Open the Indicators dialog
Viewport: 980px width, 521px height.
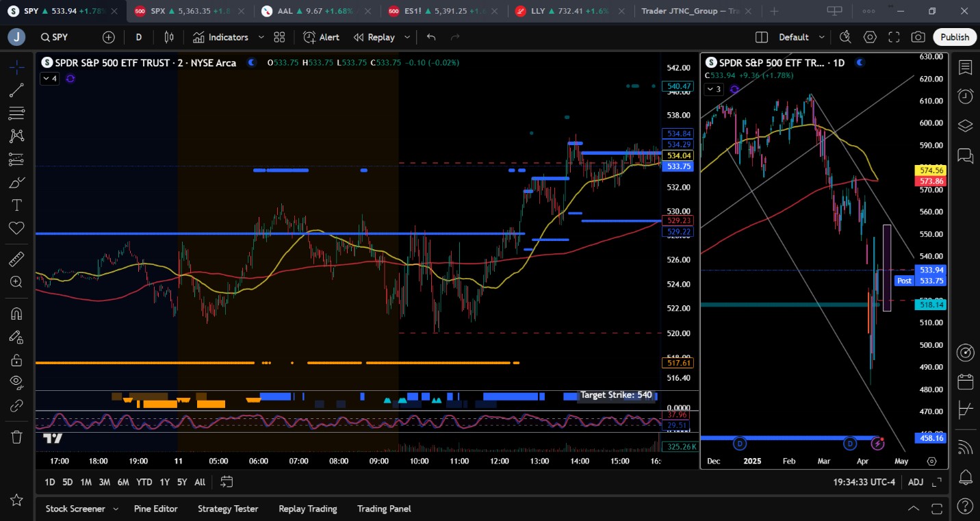pyautogui.click(x=220, y=37)
